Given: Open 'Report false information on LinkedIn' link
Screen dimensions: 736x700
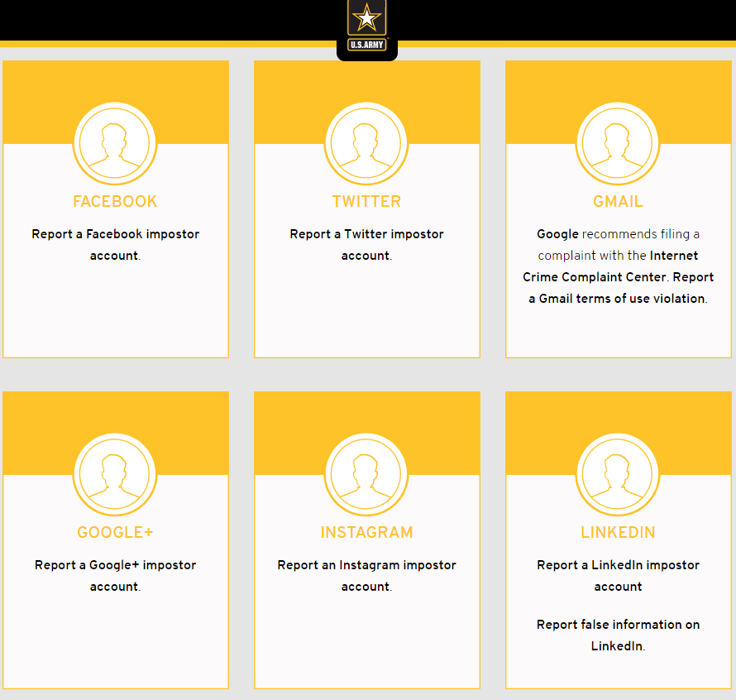Looking at the screenshot, I should [619, 635].
